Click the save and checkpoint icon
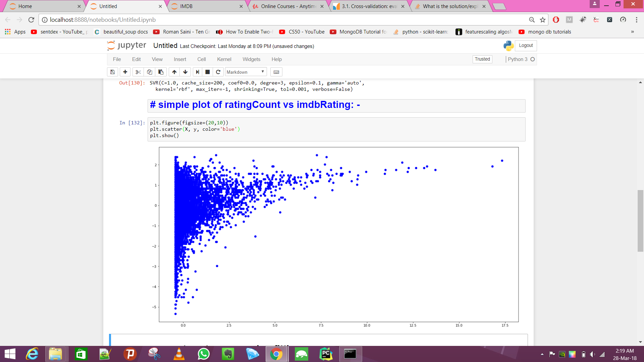Viewport: 644px width, 362px height. 112,72
